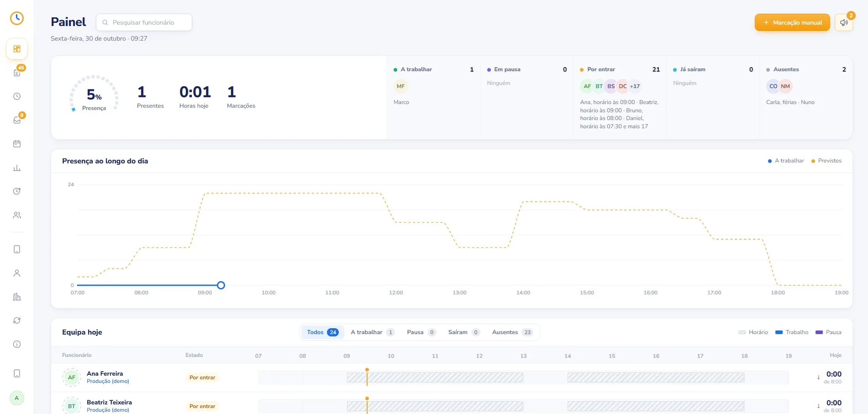
Task: Open the bar chart reports icon
Action: 17,168
